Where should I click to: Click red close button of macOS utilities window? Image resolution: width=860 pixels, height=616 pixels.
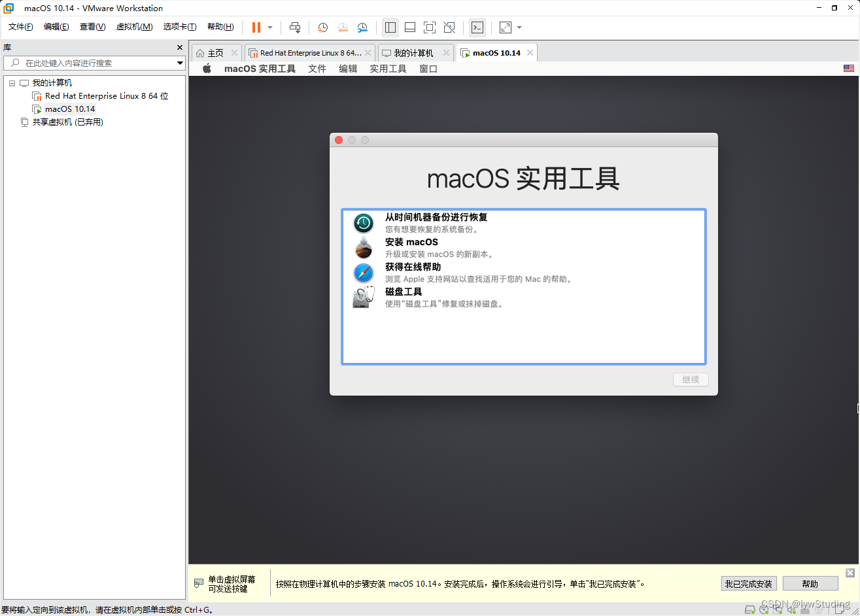pos(339,140)
